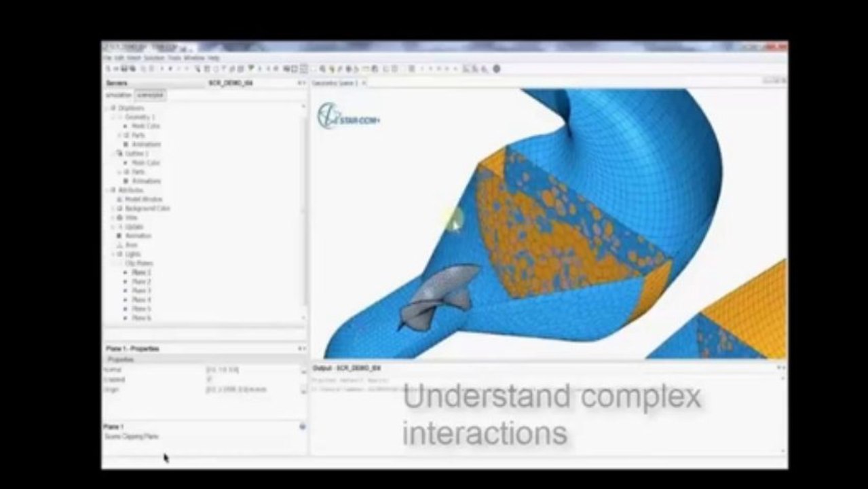Open the Normal property editor button
The image size is (868, 489).
click(303, 371)
